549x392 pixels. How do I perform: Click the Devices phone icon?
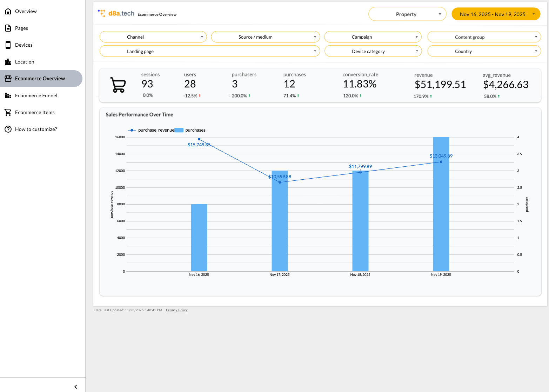(8, 45)
